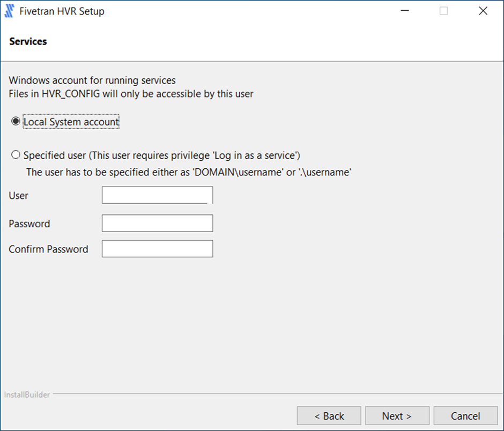Screen dimensions: 504x431
Task: Cancel the Fivetran HVR setup
Action: (x=465, y=416)
